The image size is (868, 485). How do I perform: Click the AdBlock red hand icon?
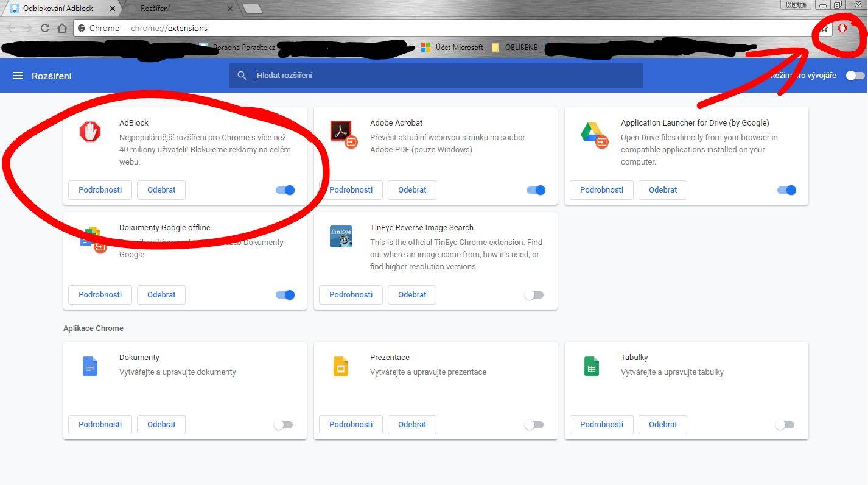coord(90,132)
